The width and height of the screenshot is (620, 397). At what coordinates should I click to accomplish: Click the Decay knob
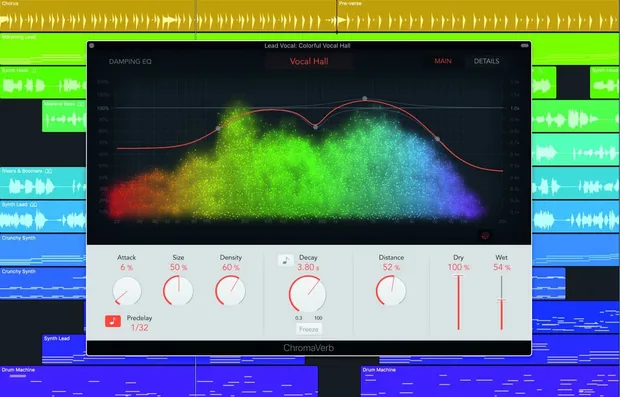coord(307,294)
